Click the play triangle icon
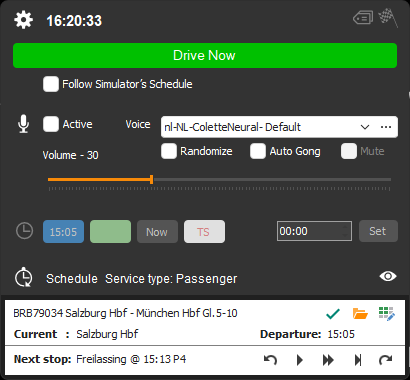The height and width of the screenshot is (380, 410). click(x=300, y=360)
